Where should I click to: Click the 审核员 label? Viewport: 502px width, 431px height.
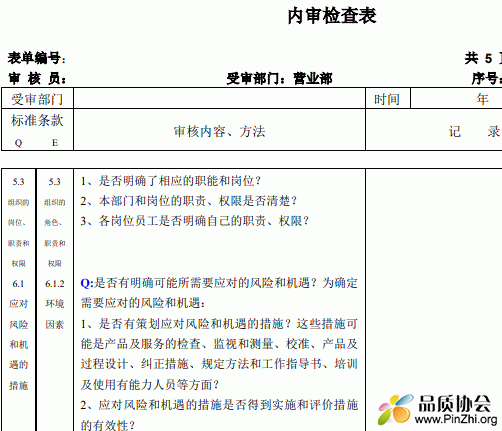37,79
